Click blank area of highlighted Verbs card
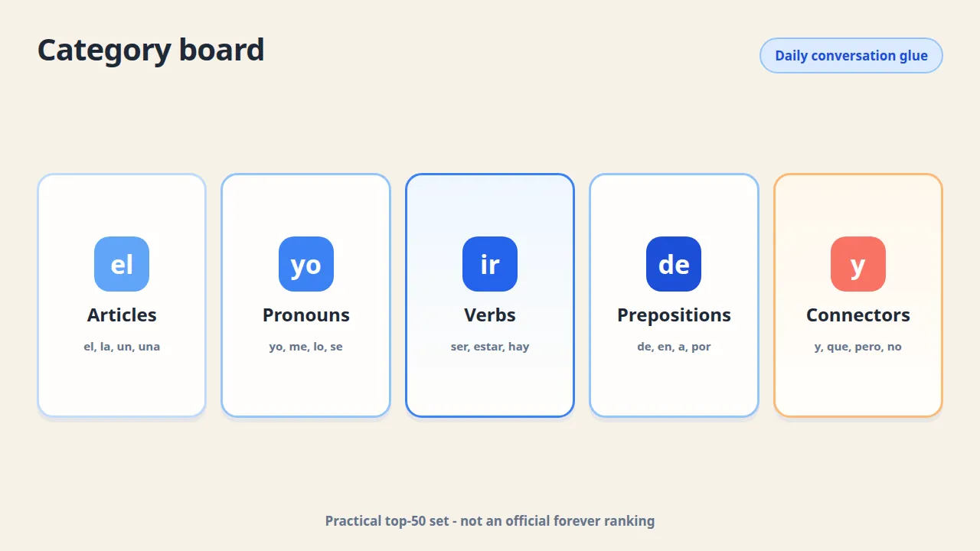This screenshot has width=980, height=551. coord(490,386)
